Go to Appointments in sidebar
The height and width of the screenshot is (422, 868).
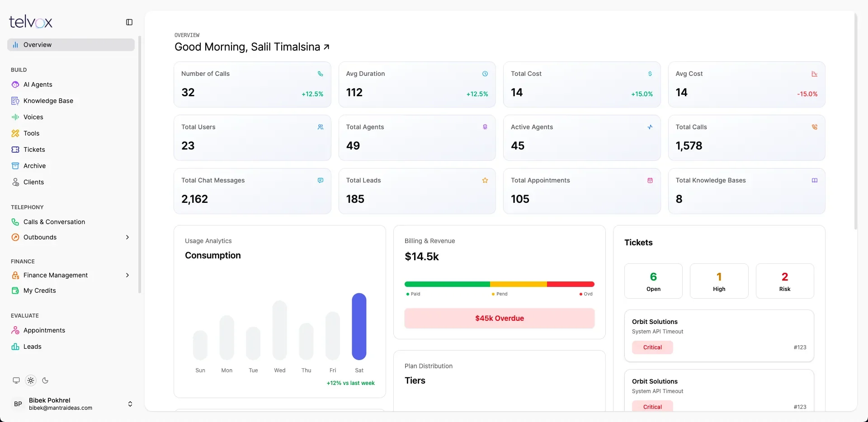click(x=71, y=330)
